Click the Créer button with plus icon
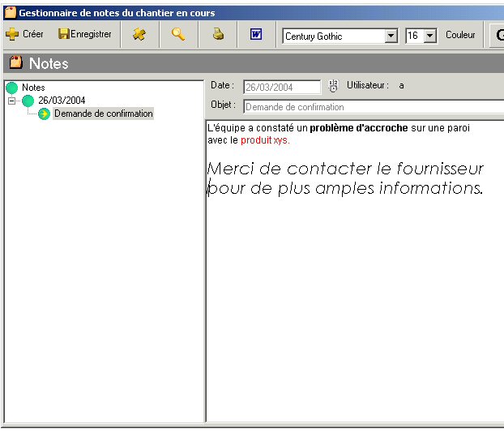Image resolution: width=504 pixels, height=433 pixels. click(x=24, y=34)
